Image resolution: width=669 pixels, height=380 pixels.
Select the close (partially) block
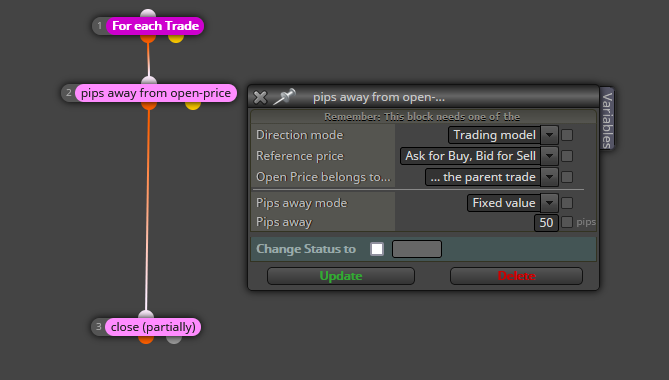[x=153, y=327]
